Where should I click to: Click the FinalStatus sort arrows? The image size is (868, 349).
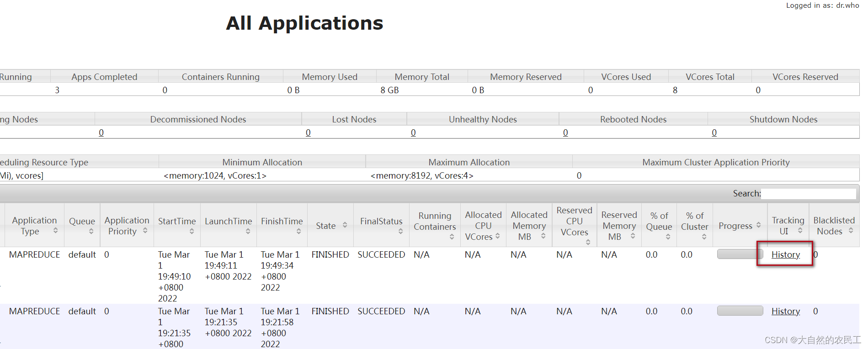click(x=401, y=232)
